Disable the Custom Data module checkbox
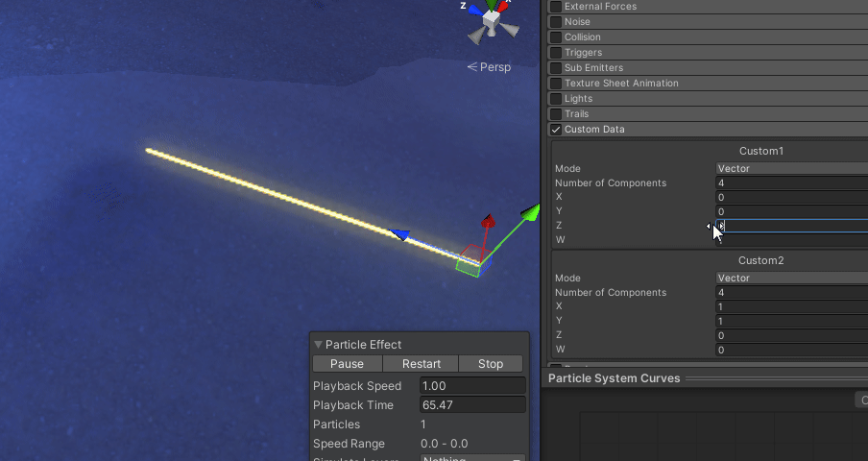This screenshot has width=868, height=461. (556, 130)
